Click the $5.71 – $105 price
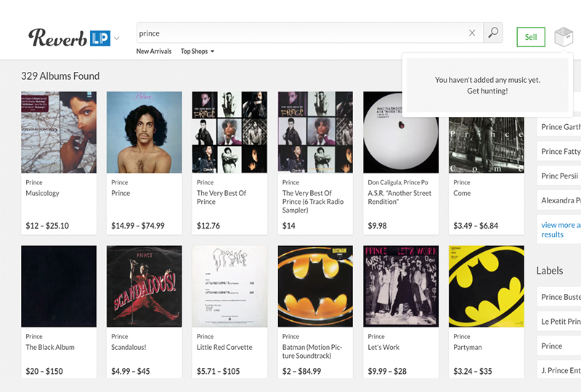 pyautogui.click(x=219, y=371)
